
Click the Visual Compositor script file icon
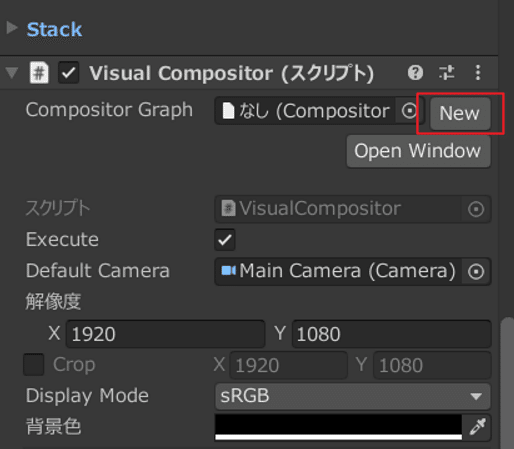tap(39, 72)
